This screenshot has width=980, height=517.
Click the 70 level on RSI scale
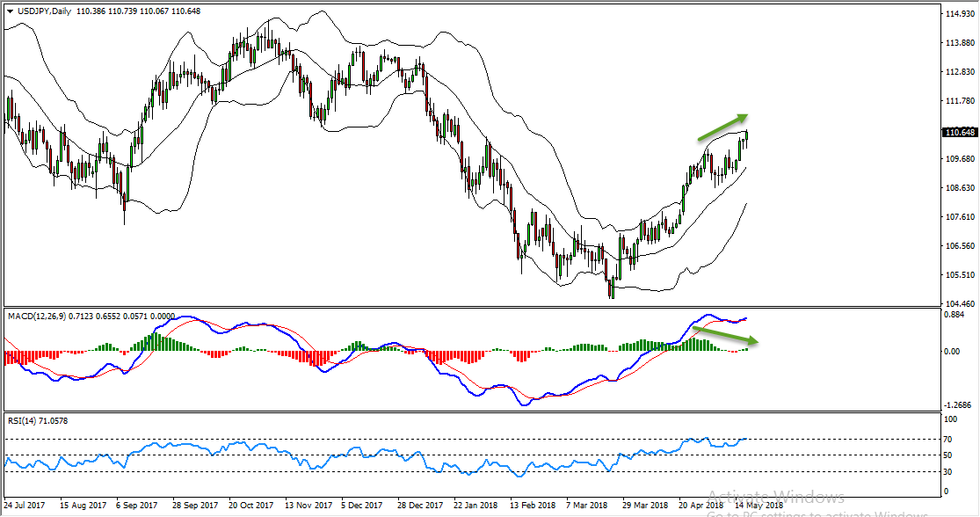[948, 440]
